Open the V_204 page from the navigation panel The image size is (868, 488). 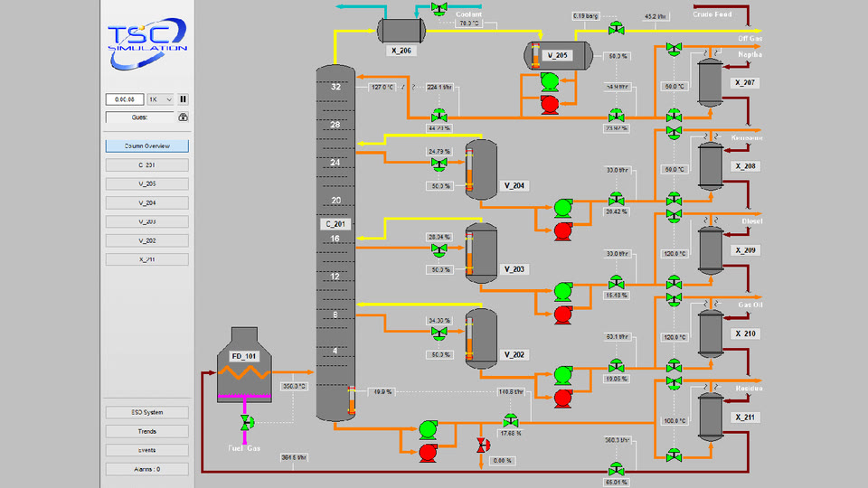coord(147,203)
